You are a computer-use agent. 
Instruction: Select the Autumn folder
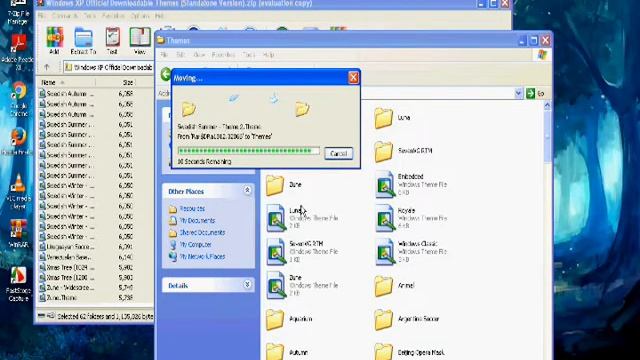click(287, 352)
